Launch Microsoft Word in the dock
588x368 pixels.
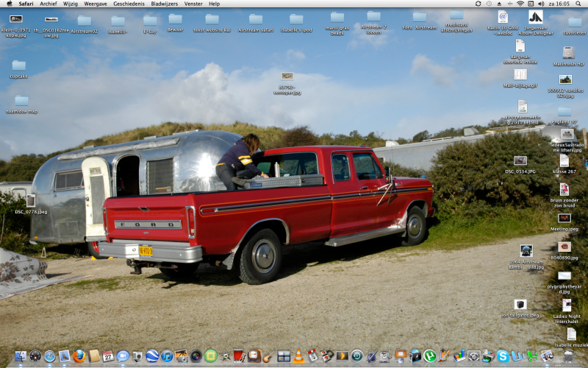pyautogui.click(x=517, y=355)
